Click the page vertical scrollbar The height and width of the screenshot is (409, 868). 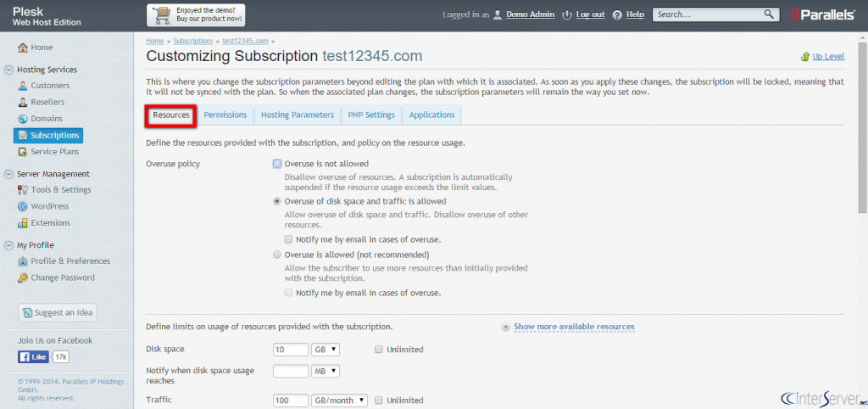coord(862,127)
